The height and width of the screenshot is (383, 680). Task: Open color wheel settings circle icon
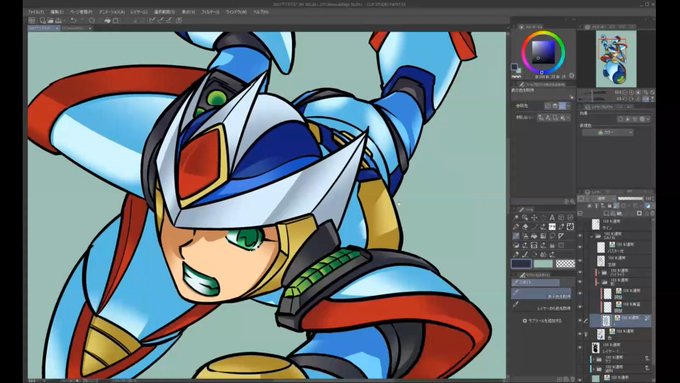point(572,76)
